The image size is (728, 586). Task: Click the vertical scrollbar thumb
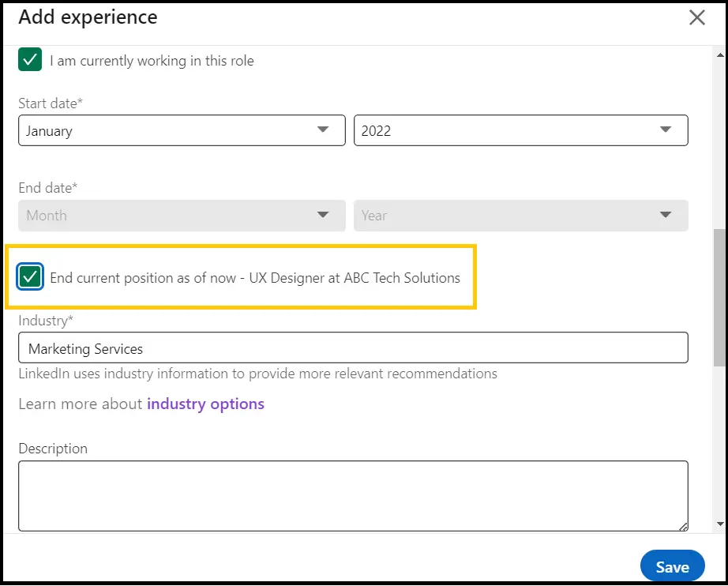click(719, 296)
